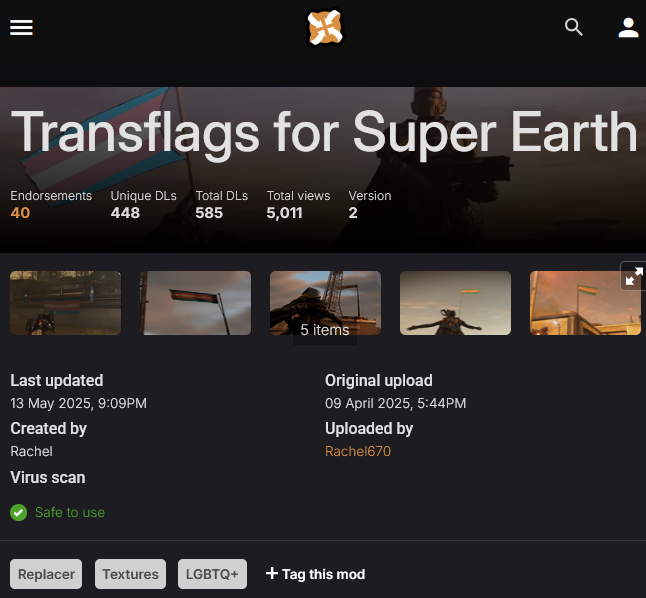Open the fifth thumbnail with orange sunset building
This screenshot has height=598, width=646.
[585, 303]
